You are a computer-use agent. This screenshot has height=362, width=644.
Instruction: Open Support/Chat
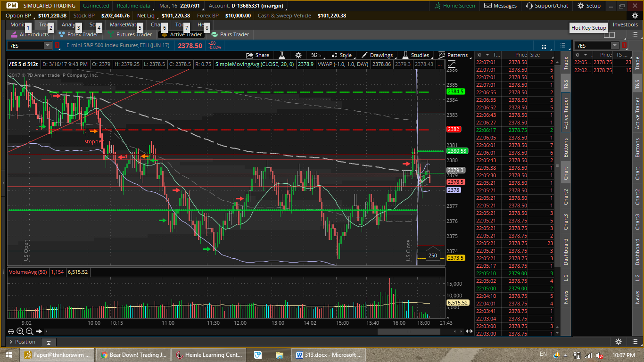point(547,6)
